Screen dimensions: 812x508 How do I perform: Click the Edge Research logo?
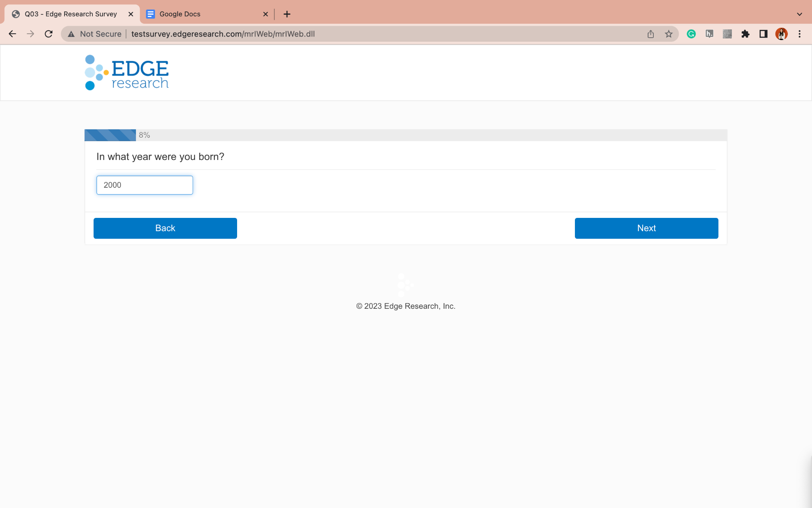127,73
